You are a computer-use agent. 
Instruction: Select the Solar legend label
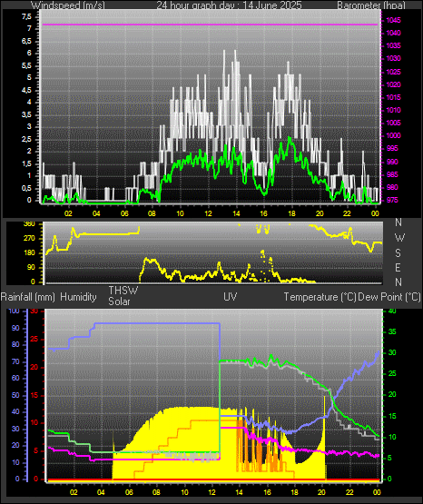coord(119,301)
